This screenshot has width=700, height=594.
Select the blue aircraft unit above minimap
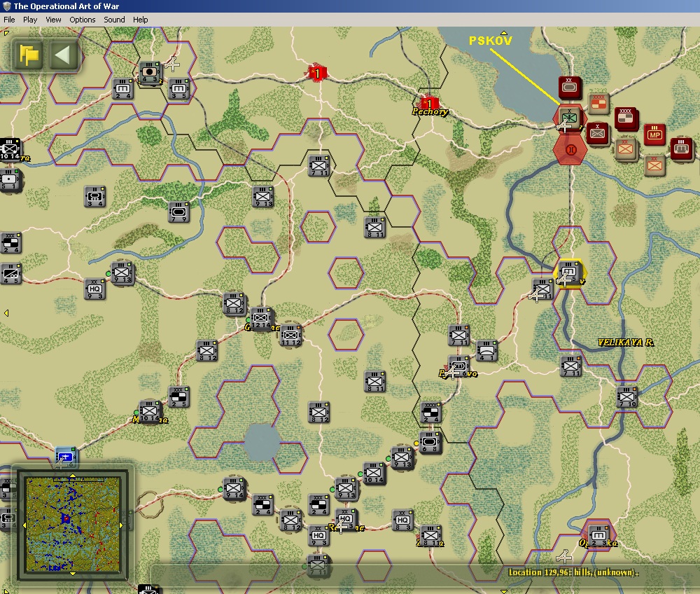pyautogui.click(x=66, y=457)
